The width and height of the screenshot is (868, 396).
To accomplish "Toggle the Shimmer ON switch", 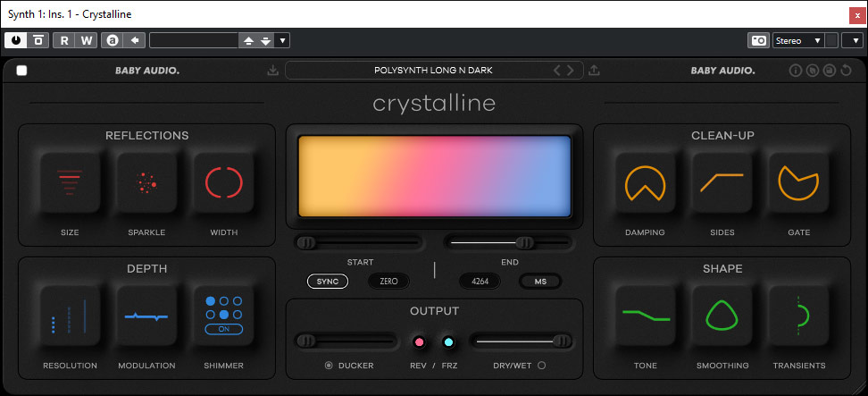I will tap(223, 329).
